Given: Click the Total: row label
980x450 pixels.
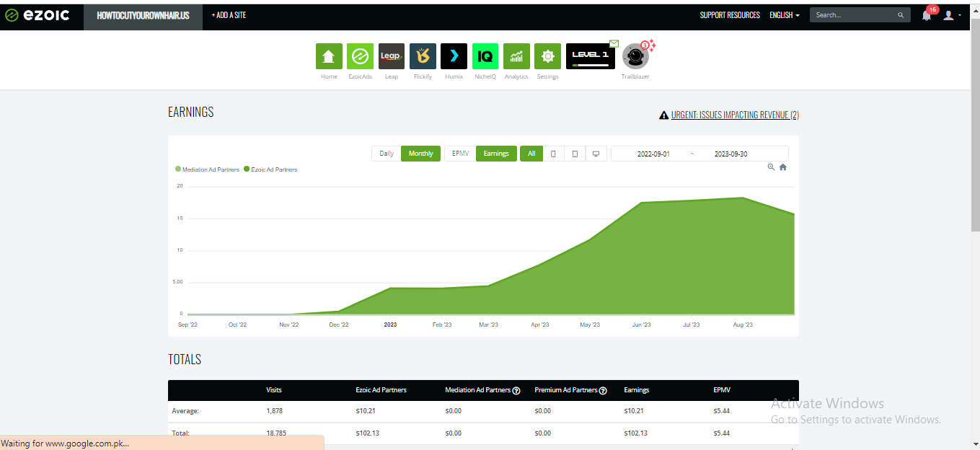Looking at the screenshot, I should click(x=180, y=433).
